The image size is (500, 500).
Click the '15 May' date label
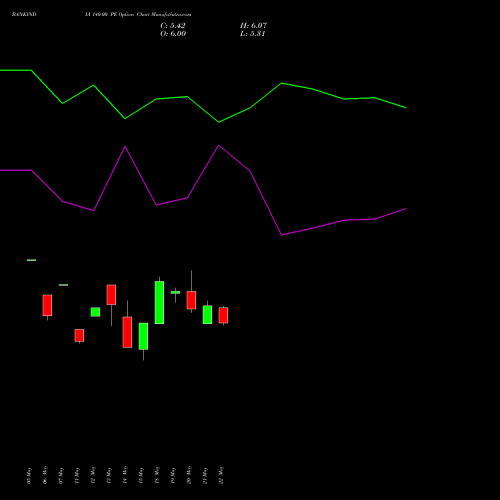pyautogui.click(x=141, y=476)
